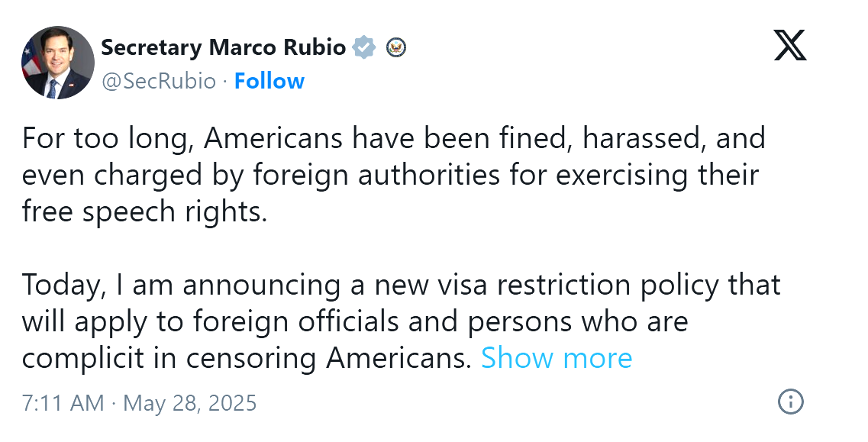Click the first paragraph starting "For too long"
Screen dimensions: 868x442
click(x=394, y=175)
